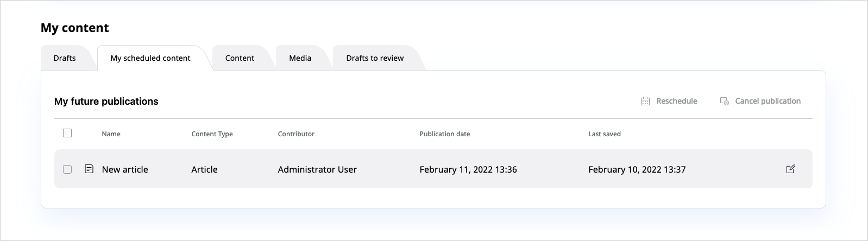Screen dimensions: 868x241
Task: Click the Publication date column header
Action: [x=444, y=134]
